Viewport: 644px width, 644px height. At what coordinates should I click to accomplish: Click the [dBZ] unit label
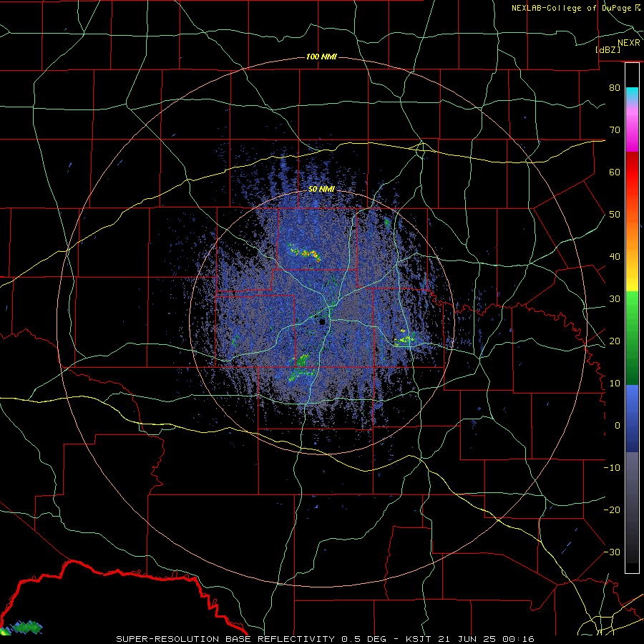pyautogui.click(x=608, y=49)
